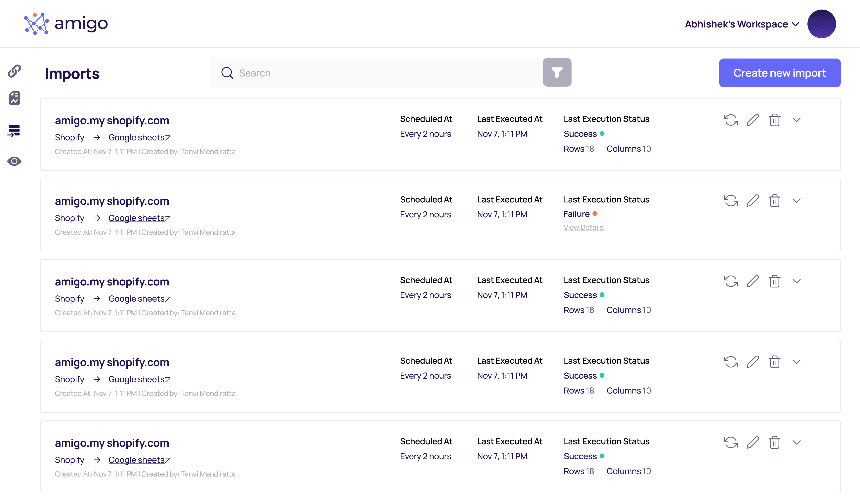The width and height of the screenshot is (860, 504).
Task: Click the title amigo.my shopify.com of the first import
Action: (112, 121)
